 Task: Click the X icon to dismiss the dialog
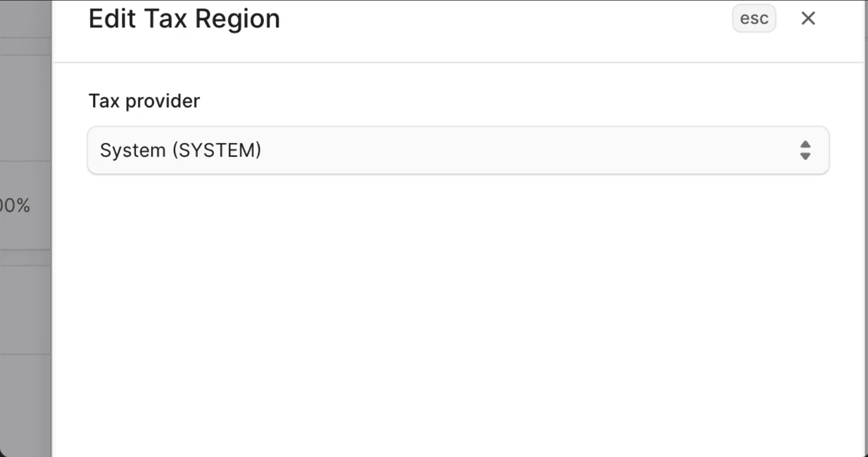coord(808,18)
